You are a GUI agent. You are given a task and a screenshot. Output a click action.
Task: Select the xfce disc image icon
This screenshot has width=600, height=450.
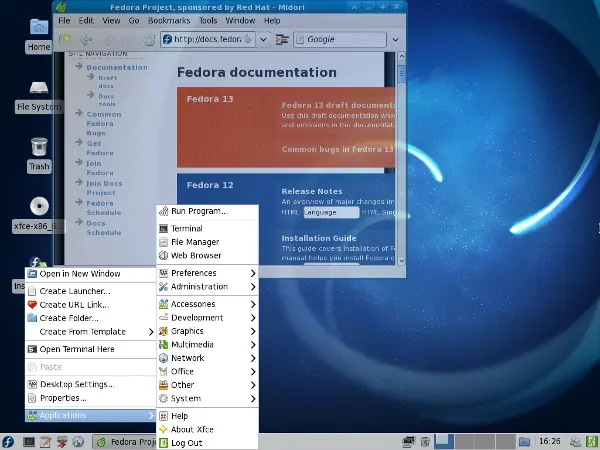tap(39, 206)
